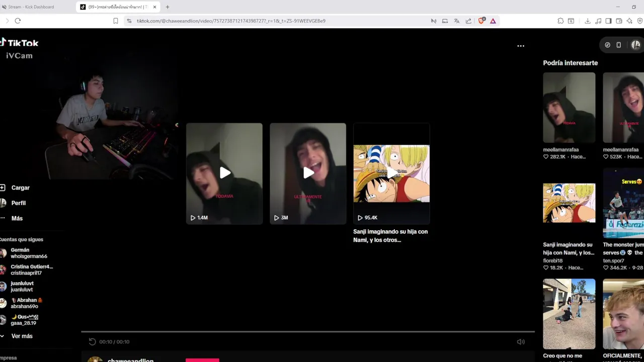Click the fiorebi18 username text
This screenshot has height=362, width=644.
(x=553, y=261)
